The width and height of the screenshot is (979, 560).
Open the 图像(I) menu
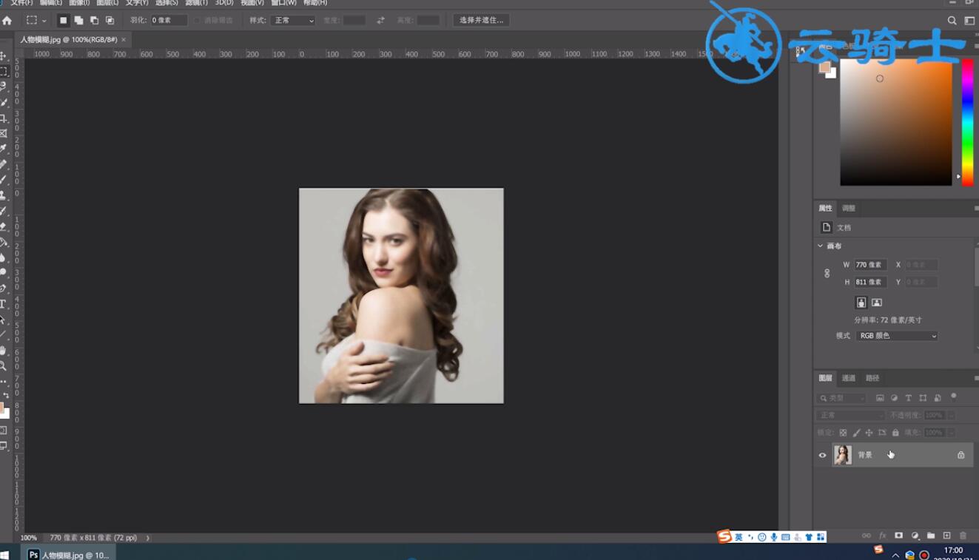click(x=79, y=3)
